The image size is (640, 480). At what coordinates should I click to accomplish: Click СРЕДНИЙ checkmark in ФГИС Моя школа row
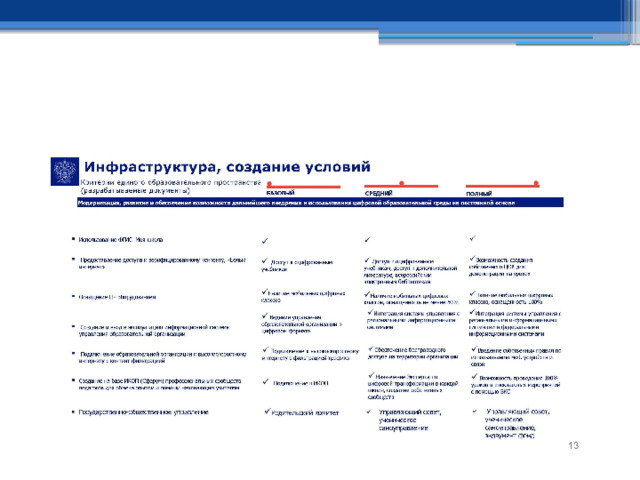tap(367, 240)
